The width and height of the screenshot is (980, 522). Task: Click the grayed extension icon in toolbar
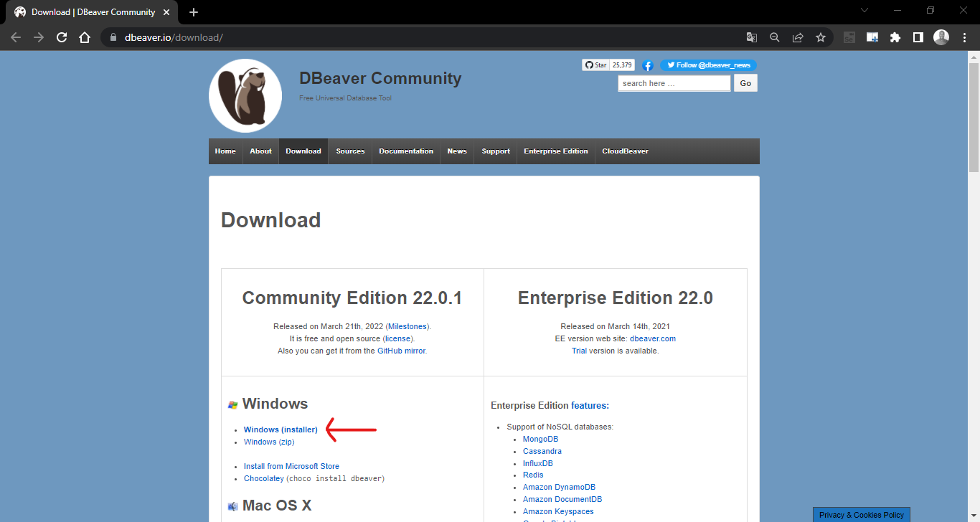pos(849,37)
